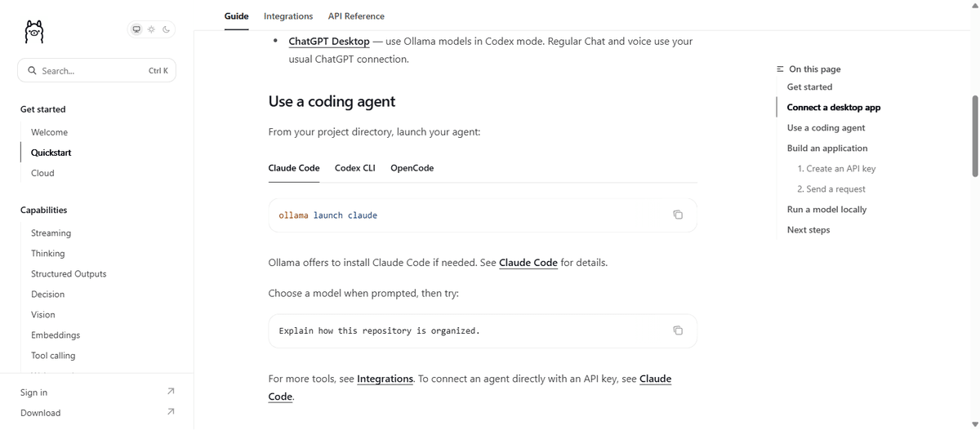Click the Use a coding agent heading
980x430 pixels.
point(332,101)
